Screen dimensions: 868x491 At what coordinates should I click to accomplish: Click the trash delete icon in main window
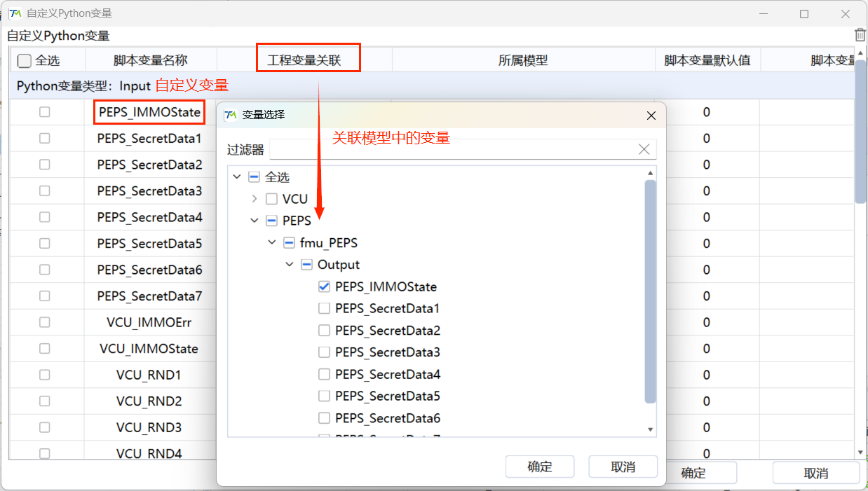[860, 35]
